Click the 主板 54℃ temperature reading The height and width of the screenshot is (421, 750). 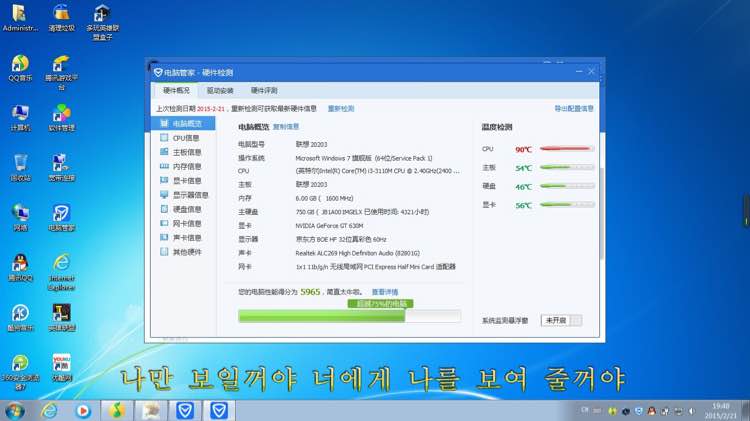(523, 168)
